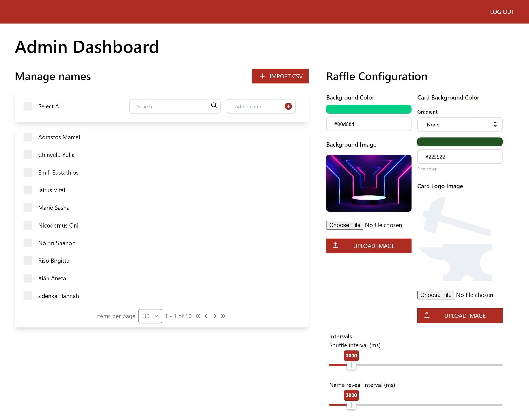Go to first page of names
The height and width of the screenshot is (420, 529).
click(x=198, y=316)
